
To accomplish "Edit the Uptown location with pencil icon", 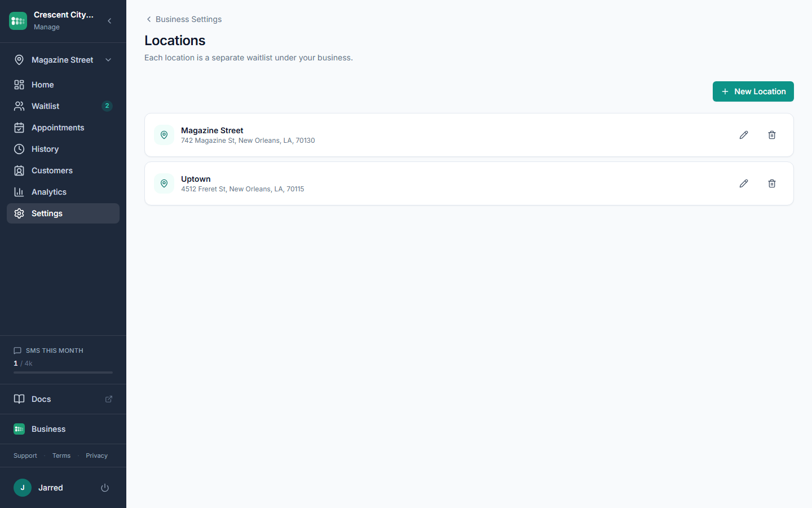I will 744,183.
